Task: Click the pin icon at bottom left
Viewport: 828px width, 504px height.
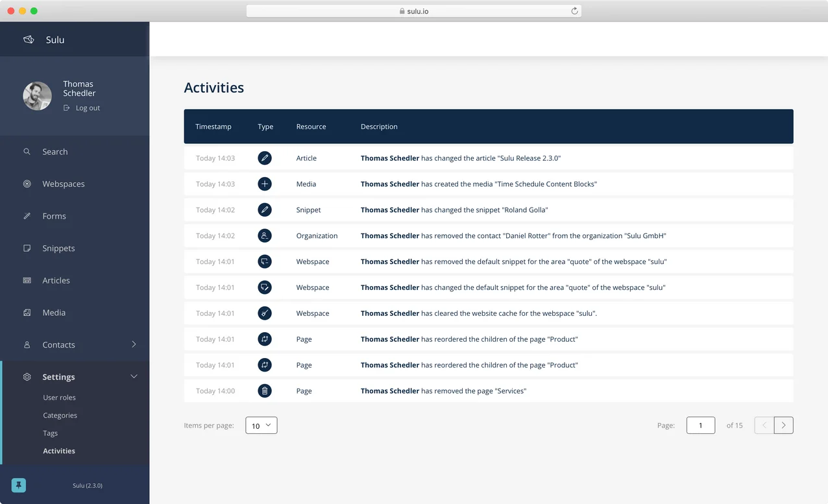Action: click(x=18, y=485)
